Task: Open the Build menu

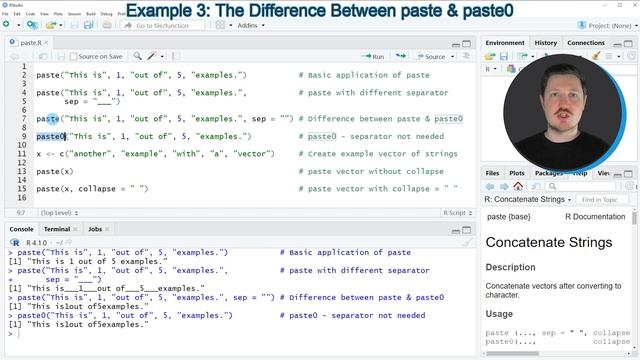Action: (x=91, y=14)
